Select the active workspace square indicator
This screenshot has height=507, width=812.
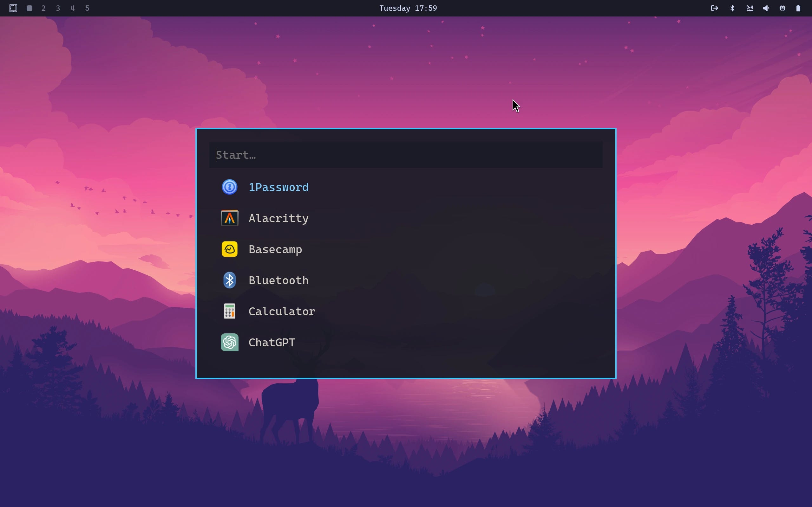tap(29, 8)
